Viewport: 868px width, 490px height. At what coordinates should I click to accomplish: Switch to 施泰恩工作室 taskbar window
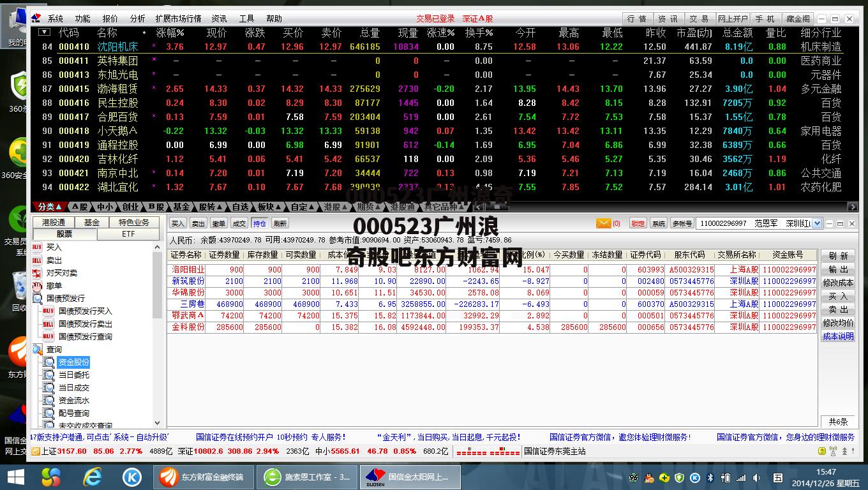click(306, 477)
